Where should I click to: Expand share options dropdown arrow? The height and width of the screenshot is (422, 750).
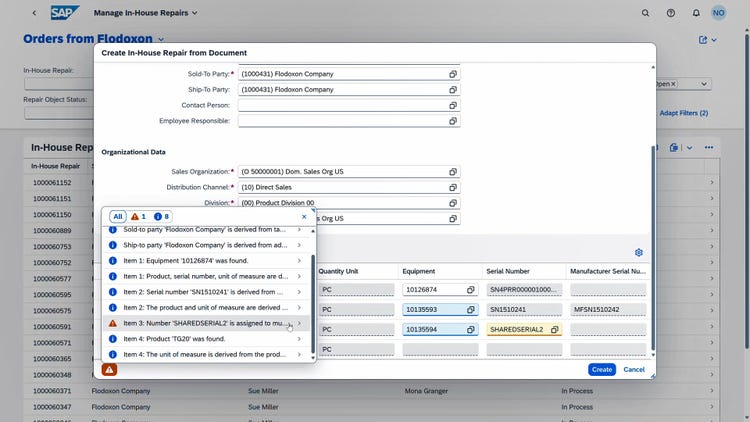(714, 40)
